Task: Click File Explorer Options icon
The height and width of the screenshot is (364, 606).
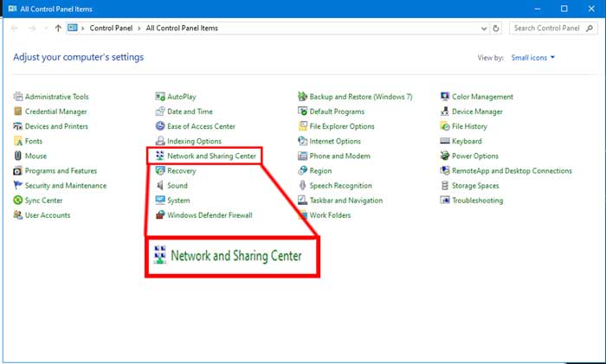Action: point(302,126)
